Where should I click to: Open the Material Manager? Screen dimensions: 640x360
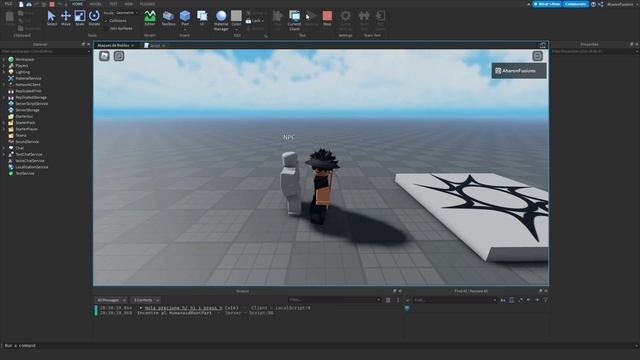[221, 20]
